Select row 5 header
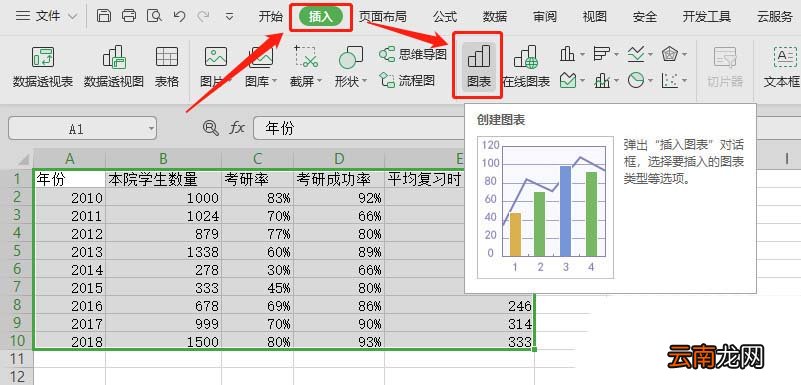801x385 pixels. pyautogui.click(x=17, y=251)
